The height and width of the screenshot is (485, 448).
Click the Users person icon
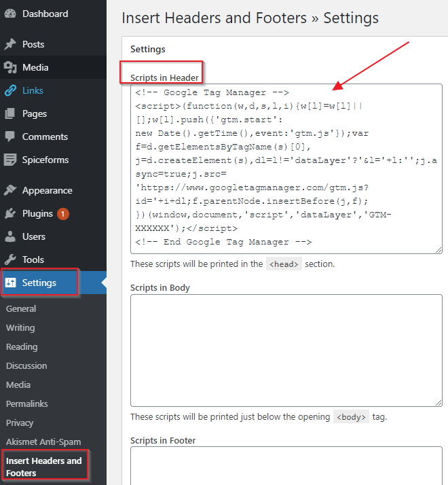pyautogui.click(x=10, y=236)
